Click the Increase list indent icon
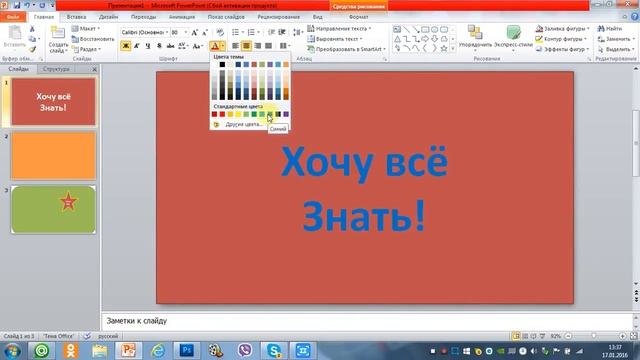Image resolution: width=640 pixels, height=360 pixels. pos(282,32)
